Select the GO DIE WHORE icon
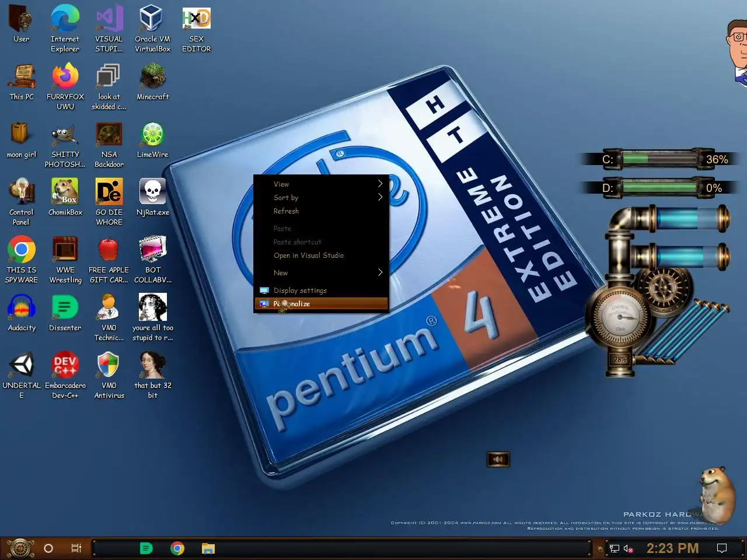Image resolution: width=747 pixels, height=560 pixels. 109,202
